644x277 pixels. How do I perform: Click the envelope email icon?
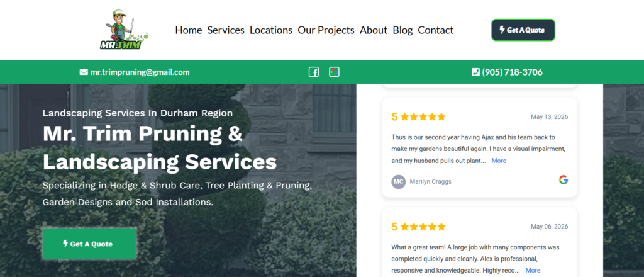click(84, 72)
